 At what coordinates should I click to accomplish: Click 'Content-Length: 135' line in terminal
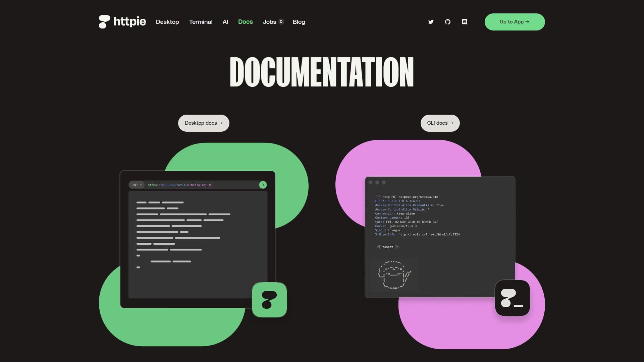point(392,218)
